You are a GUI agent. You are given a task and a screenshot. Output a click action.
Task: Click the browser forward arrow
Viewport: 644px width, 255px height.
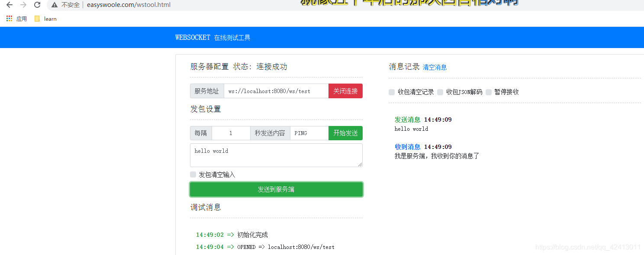tap(23, 5)
